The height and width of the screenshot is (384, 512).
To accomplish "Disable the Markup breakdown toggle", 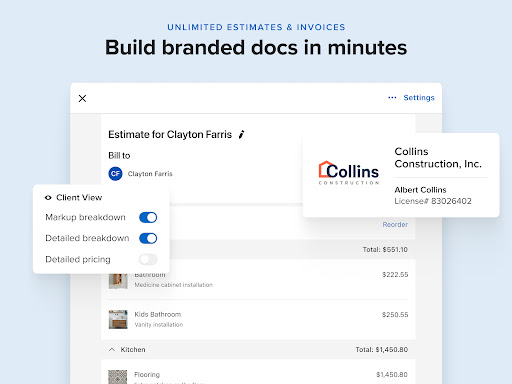I will point(148,217).
